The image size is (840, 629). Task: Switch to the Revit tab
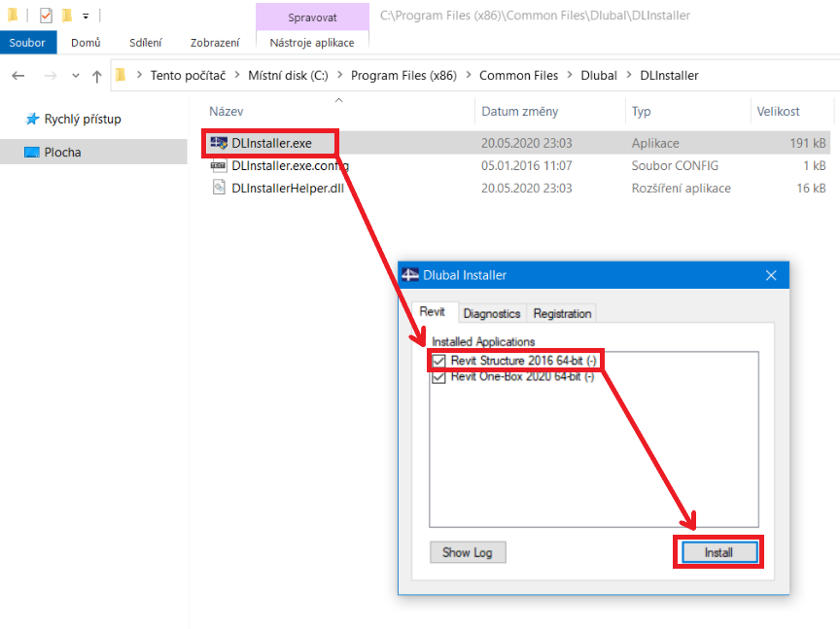coord(433,311)
